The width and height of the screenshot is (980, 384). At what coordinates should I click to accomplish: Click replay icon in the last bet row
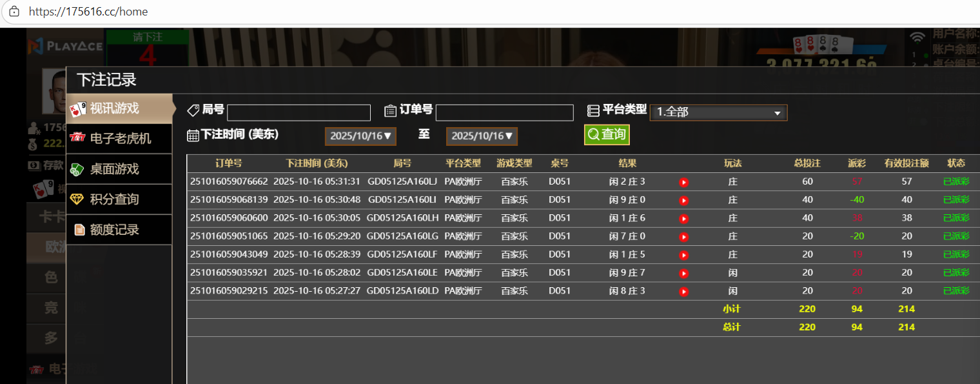(684, 291)
